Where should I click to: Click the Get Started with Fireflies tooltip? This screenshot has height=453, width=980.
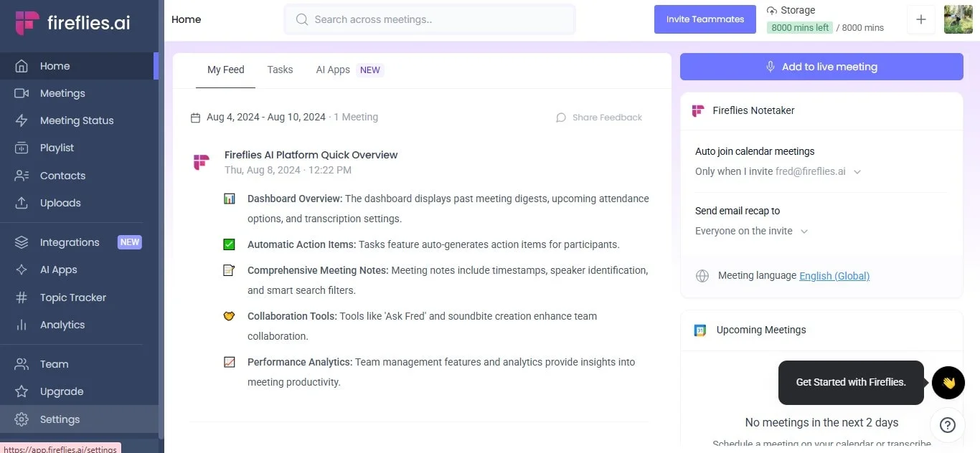point(851,383)
